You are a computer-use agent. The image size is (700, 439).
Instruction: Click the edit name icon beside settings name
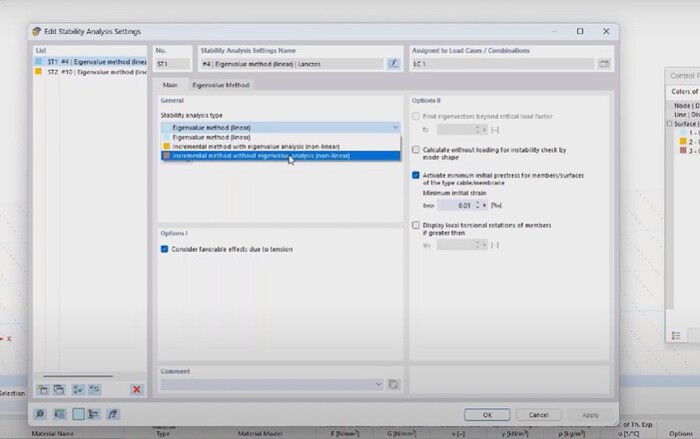coord(393,64)
